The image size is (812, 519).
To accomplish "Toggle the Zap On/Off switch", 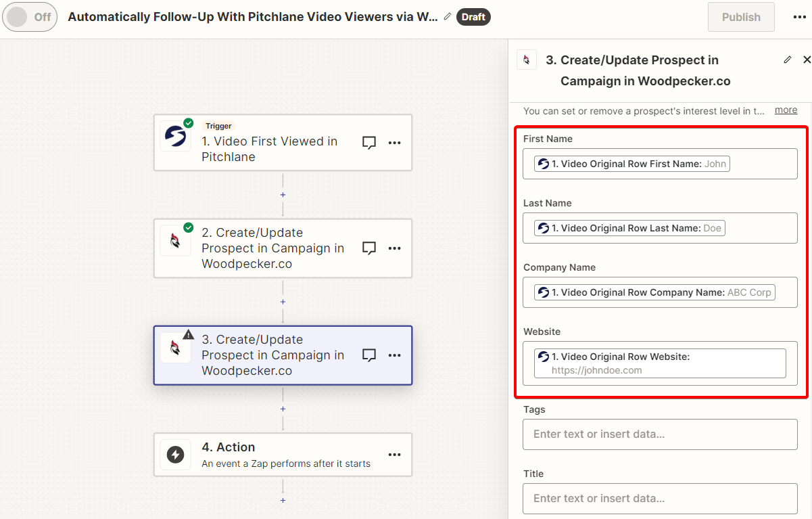I will click(x=29, y=17).
